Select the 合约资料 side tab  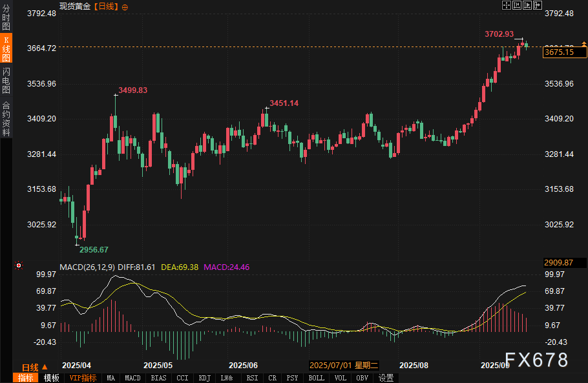[x=6, y=118]
